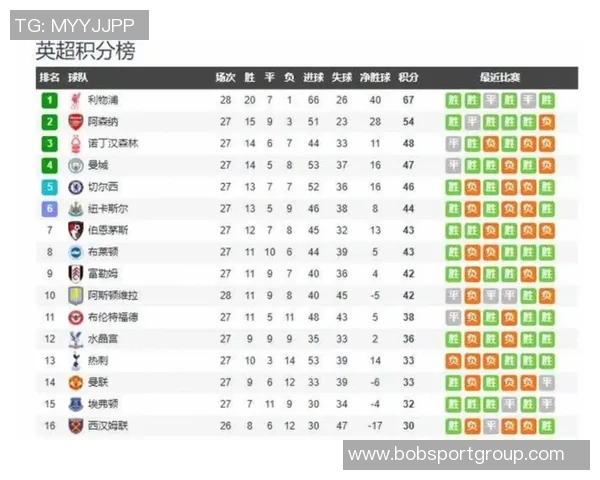Open team name 布莱顿
Image resolution: width=600 pixels, height=480 pixels.
pos(102,252)
